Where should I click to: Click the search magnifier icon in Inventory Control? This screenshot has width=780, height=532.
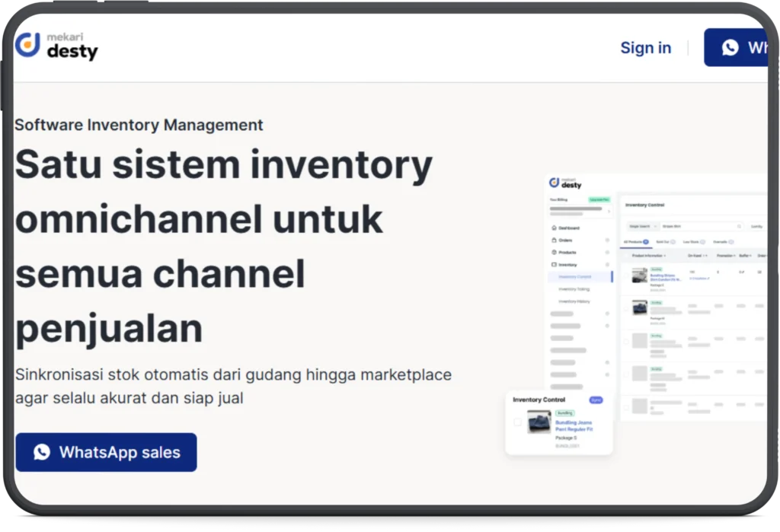[x=738, y=226]
